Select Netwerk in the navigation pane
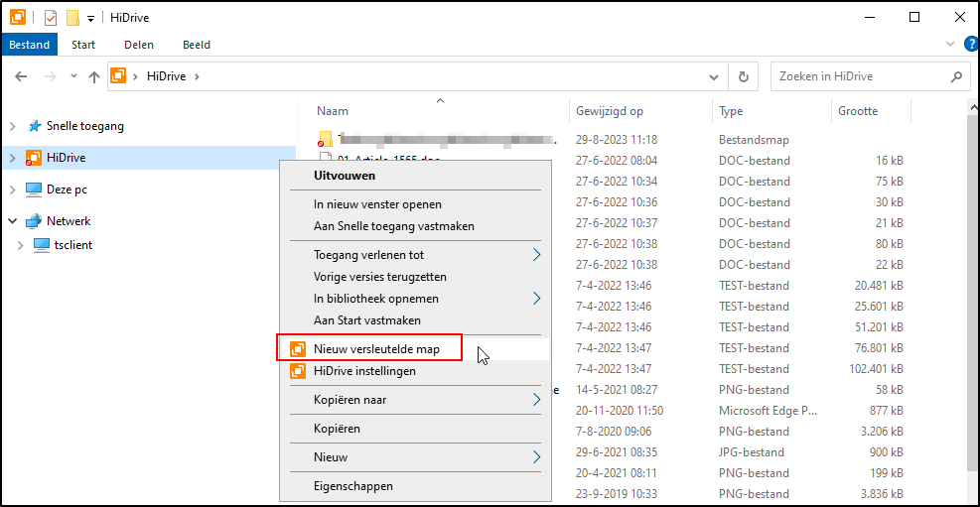The height and width of the screenshot is (507, 980). tap(69, 221)
